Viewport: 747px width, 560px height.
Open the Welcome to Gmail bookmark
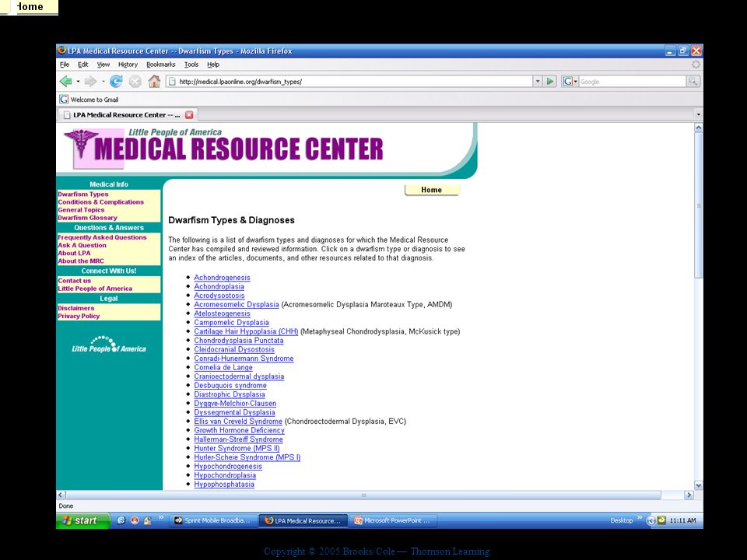[x=89, y=100]
